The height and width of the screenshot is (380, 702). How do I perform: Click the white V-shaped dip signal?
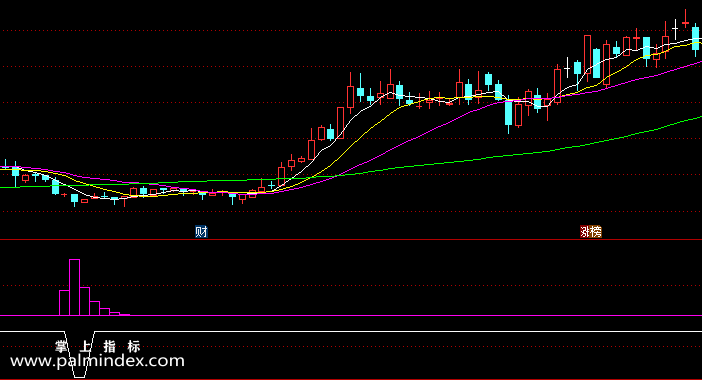coord(80,354)
